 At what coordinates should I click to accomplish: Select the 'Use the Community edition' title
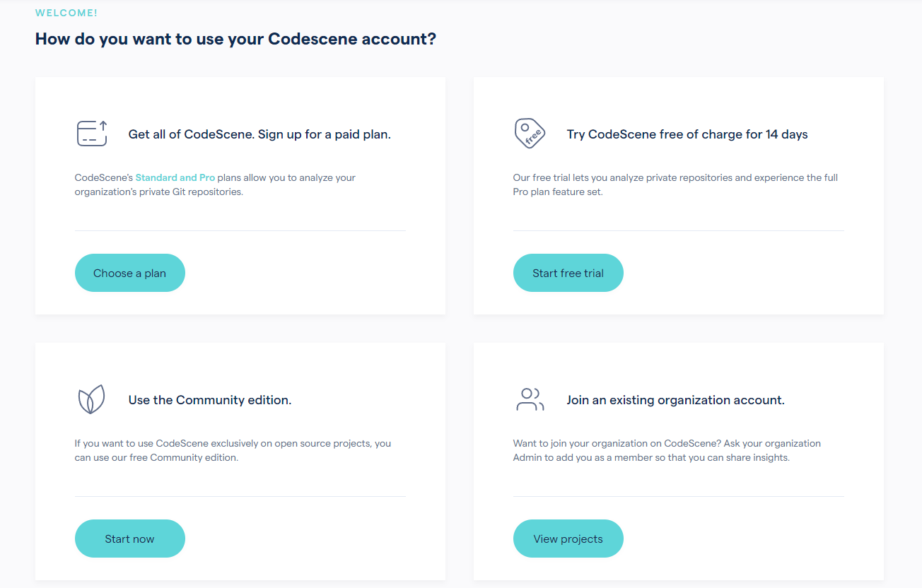(x=210, y=400)
